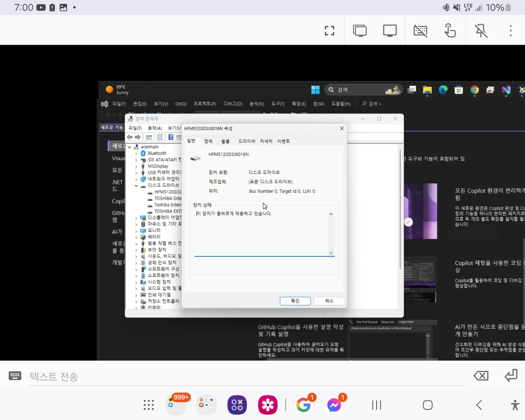Open the 프로젝트(P) menu in Visual Studio

click(x=204, y=104)
